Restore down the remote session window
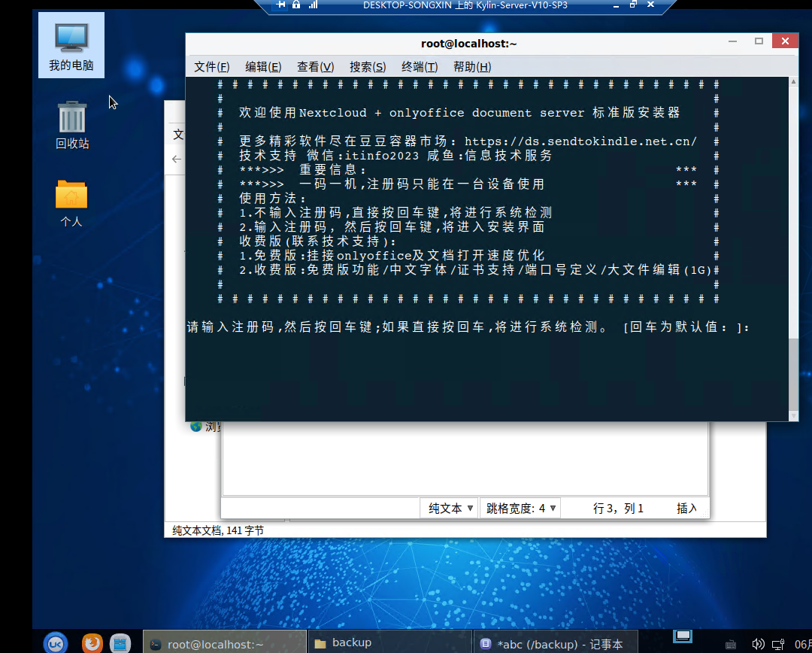812x653 pixels. point(633,5)
